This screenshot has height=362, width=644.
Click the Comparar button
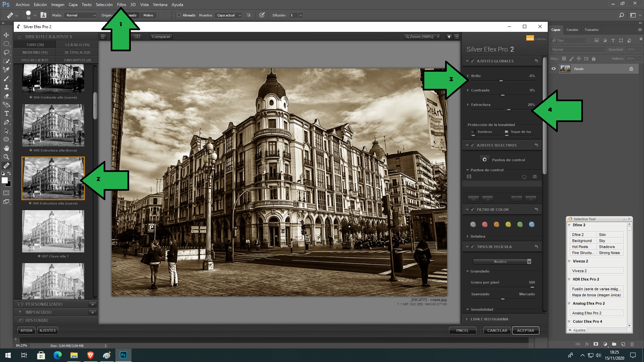click(x=161, y=37)
